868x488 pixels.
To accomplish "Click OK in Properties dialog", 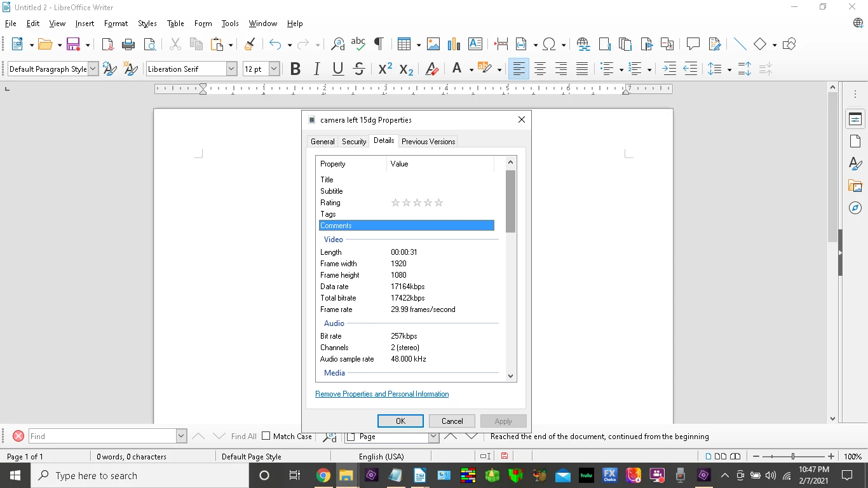I will (400, 421).
